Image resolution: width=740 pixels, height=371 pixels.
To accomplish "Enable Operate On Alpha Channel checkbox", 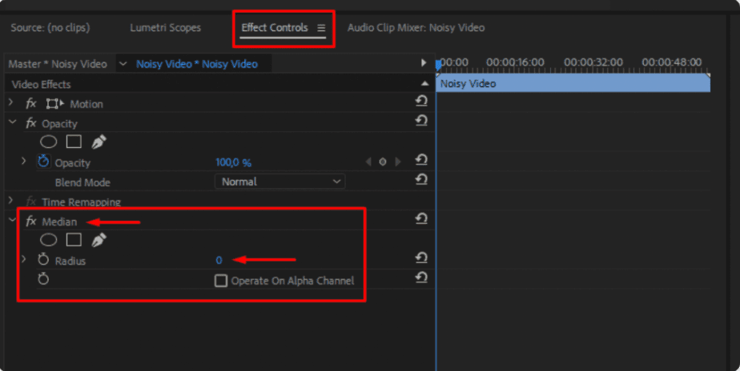I will click(221, 281).
